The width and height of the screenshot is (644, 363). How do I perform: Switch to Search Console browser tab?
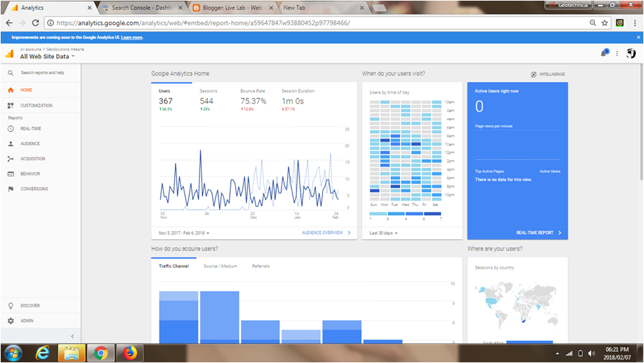pyautogui.click(x=142, y=8)
